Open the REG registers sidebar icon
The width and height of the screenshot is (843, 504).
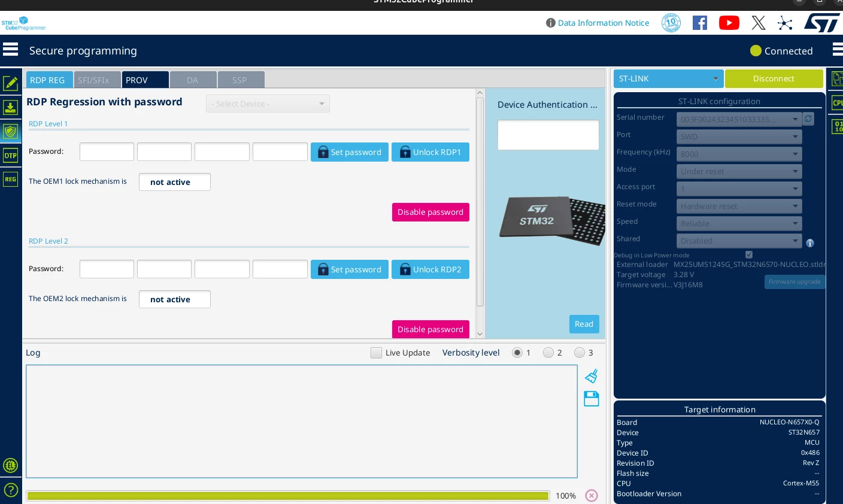[x=10, y=179]
